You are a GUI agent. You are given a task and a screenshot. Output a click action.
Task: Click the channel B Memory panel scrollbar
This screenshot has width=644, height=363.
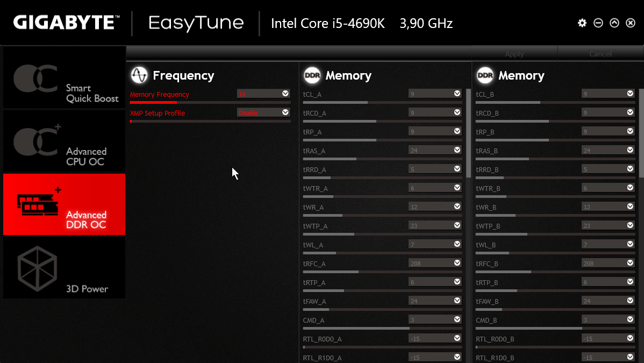tap(641, 133)
